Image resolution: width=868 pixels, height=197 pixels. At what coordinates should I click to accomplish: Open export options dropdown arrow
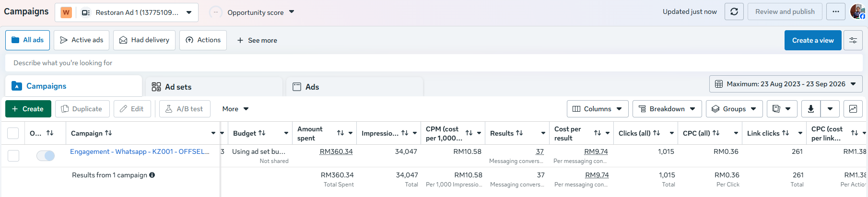[x=830, y=109]
